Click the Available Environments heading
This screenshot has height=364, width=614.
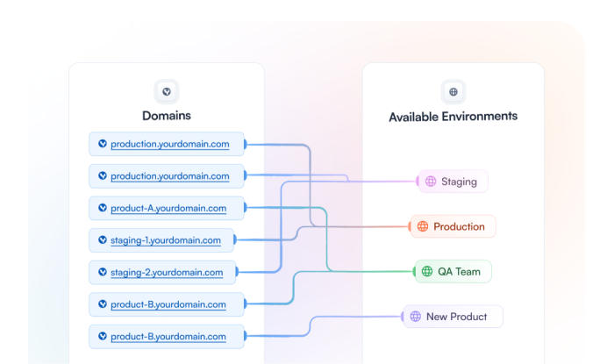click(x=453, y=117)
